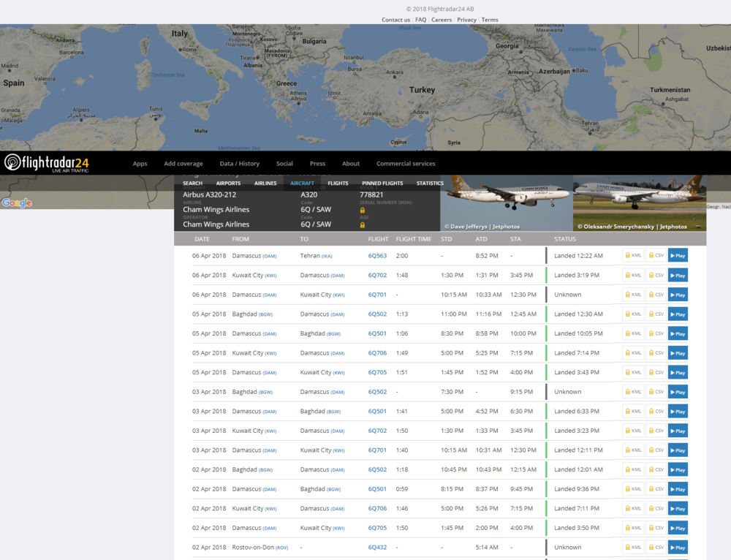The height and width of the screenshot is (560, 731).
Task: Click the lock icon beside Serial Number
Action: pos(362,209)
